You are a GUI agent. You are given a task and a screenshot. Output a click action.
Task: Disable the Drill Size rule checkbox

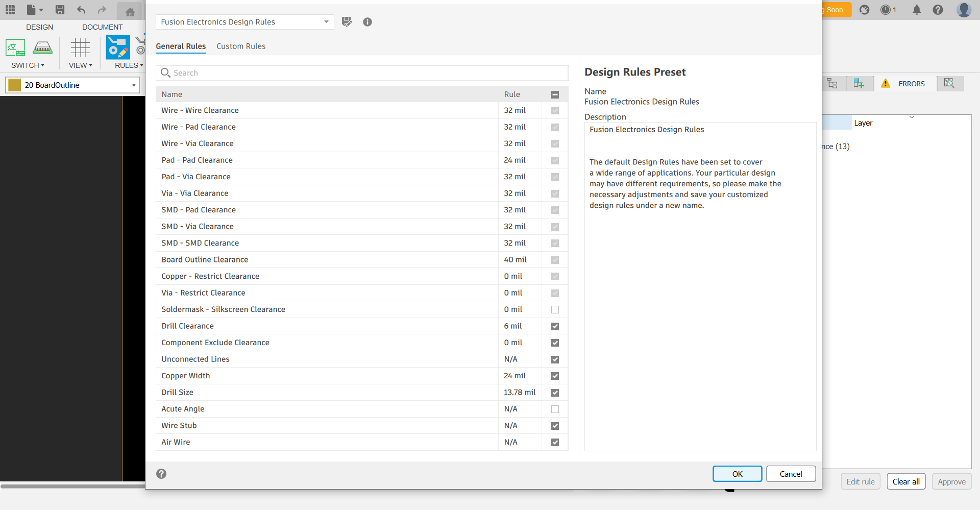coord(555,393)
